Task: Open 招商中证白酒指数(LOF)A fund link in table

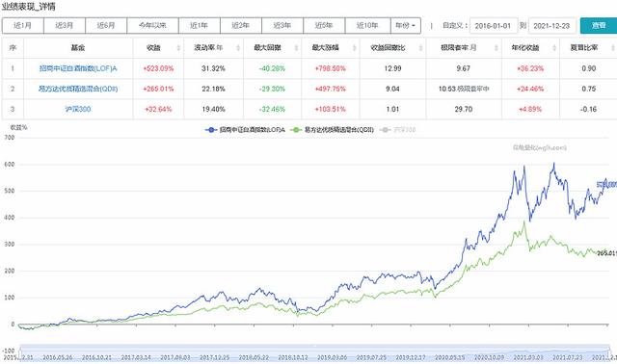Action: pos(78,68)
